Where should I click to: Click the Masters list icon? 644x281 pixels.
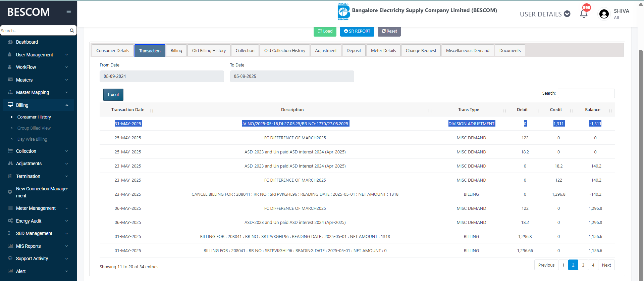[x=10, y=80]
